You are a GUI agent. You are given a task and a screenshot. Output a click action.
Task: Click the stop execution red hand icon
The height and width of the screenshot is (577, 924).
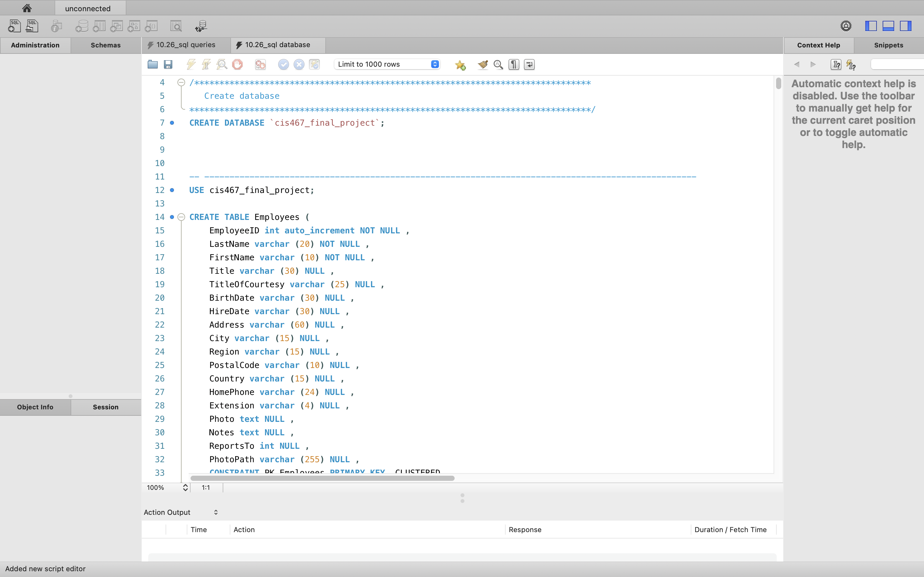pos(237,64)
